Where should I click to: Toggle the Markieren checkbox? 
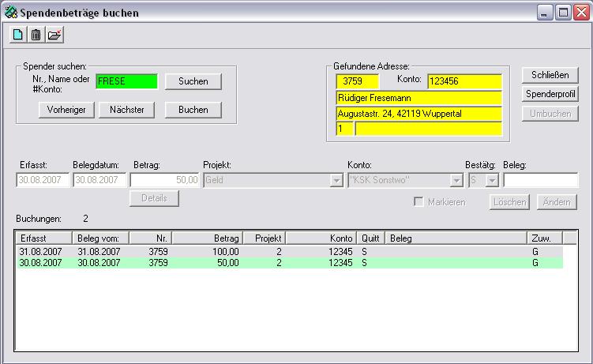418,202
